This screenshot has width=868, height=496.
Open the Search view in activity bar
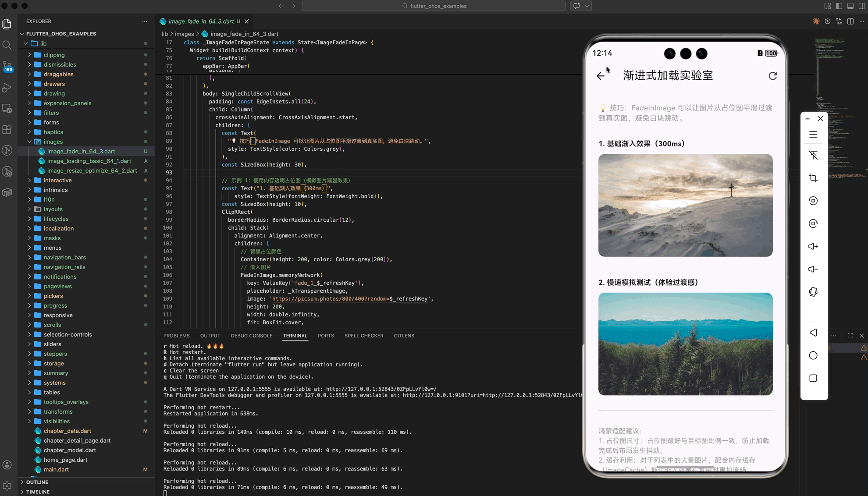[x=7, y=45]
